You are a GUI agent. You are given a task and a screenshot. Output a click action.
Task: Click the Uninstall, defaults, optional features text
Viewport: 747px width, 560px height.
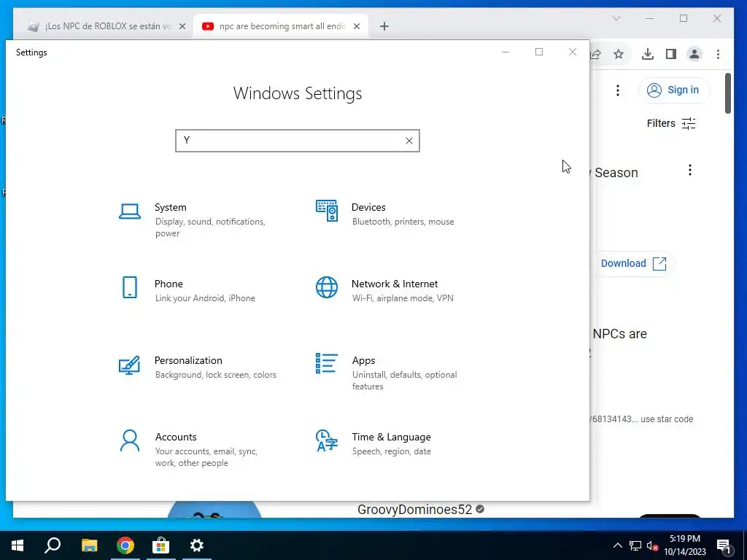[404, 381]
